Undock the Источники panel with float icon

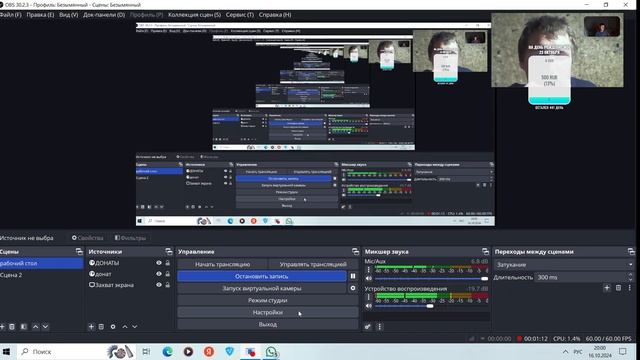[169, 251]
